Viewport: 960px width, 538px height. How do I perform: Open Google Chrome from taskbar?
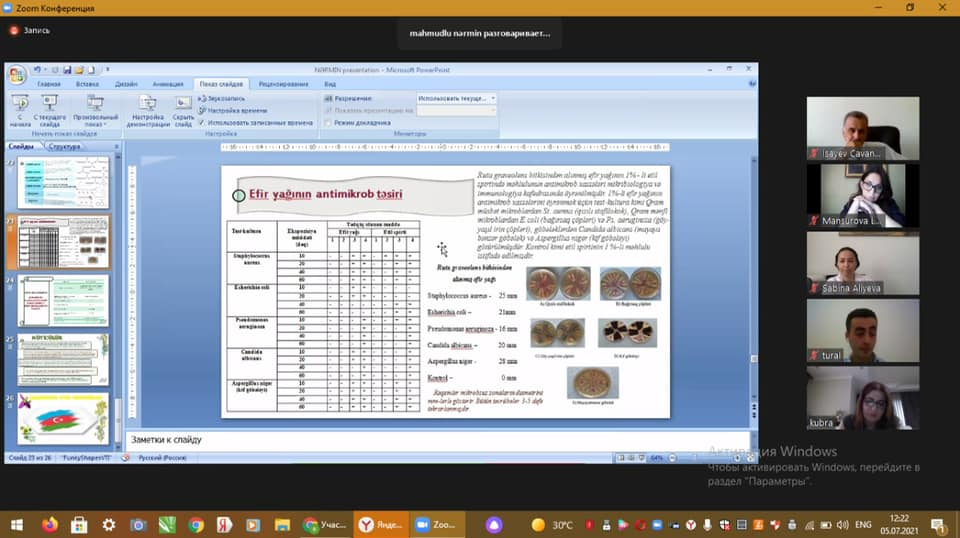point(196,525)
